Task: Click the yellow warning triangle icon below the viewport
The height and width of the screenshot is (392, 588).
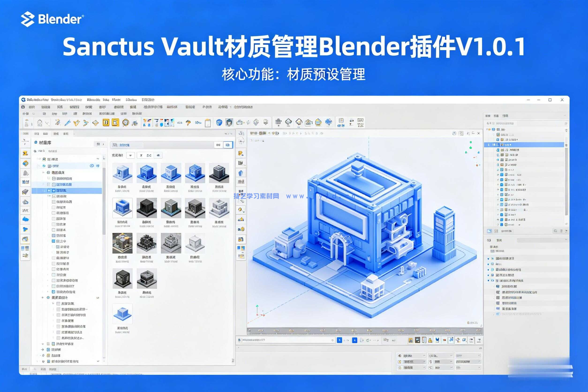Action: point(430,340)
